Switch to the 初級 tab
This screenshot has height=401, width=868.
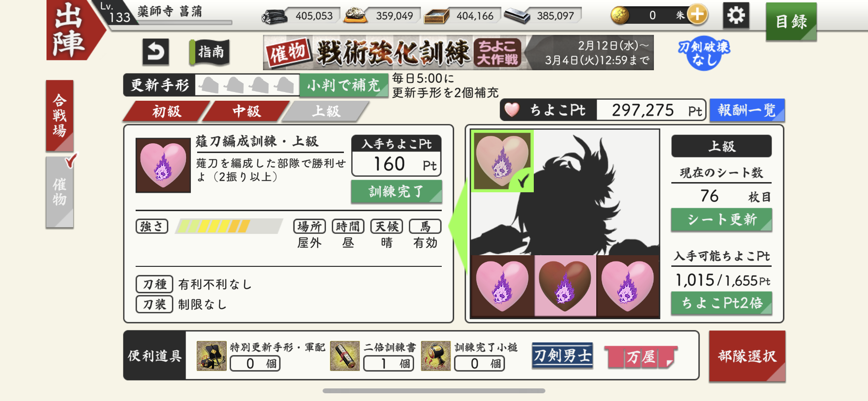[167, 111]
